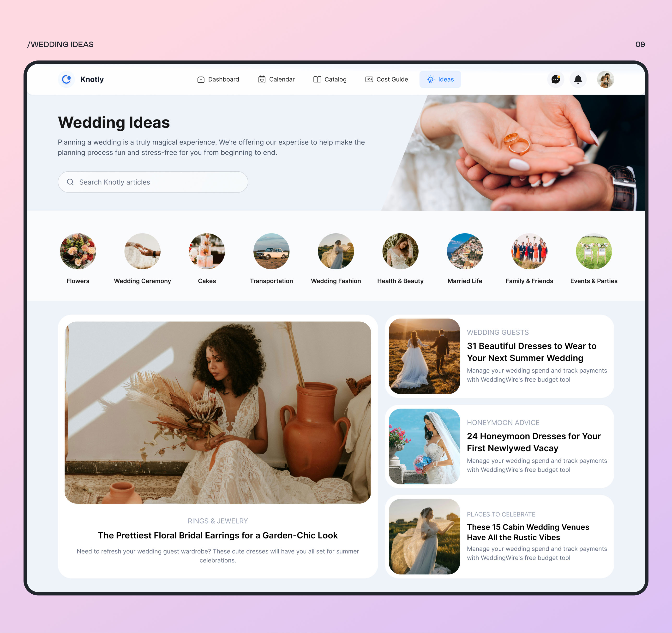Click the Ideas lightbulb icon
The width and height of the screenshot is (672, 633).
pos(429,79)
